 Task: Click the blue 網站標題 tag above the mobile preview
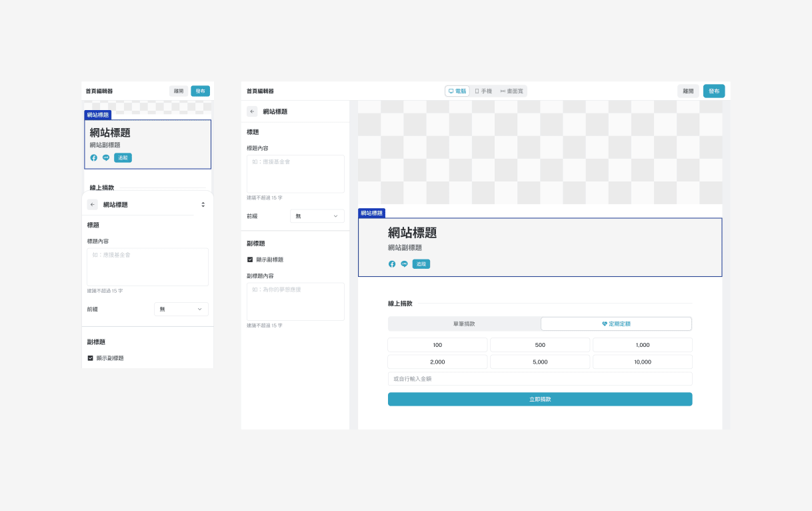pyautogui.click(x=98, y=115)
